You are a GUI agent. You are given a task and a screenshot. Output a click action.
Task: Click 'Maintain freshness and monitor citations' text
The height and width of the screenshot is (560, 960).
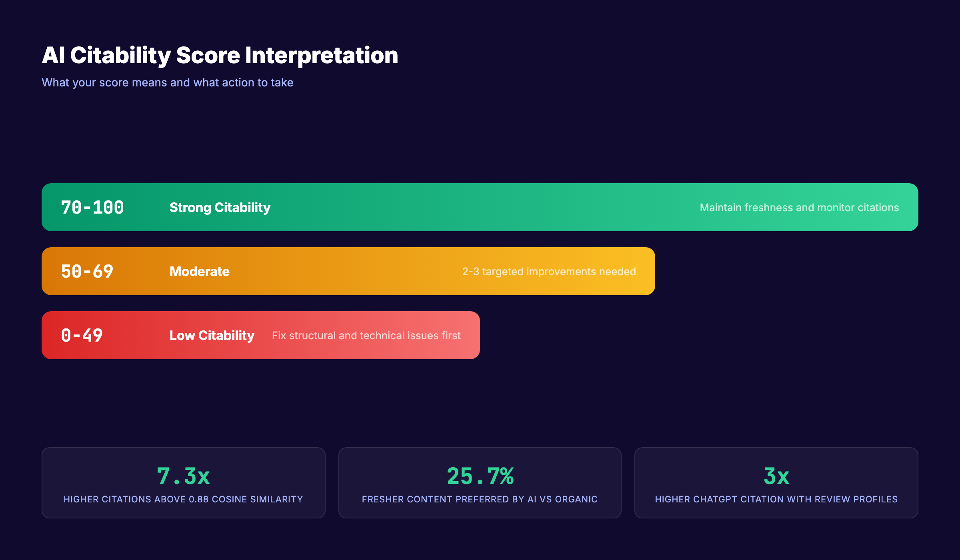tap(798, 208)
